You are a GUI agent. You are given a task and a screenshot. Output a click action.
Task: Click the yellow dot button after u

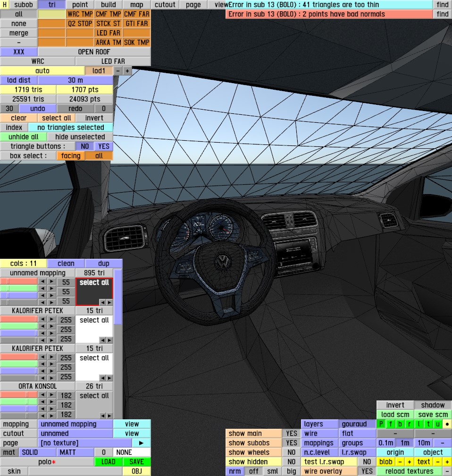pos(447,424)
